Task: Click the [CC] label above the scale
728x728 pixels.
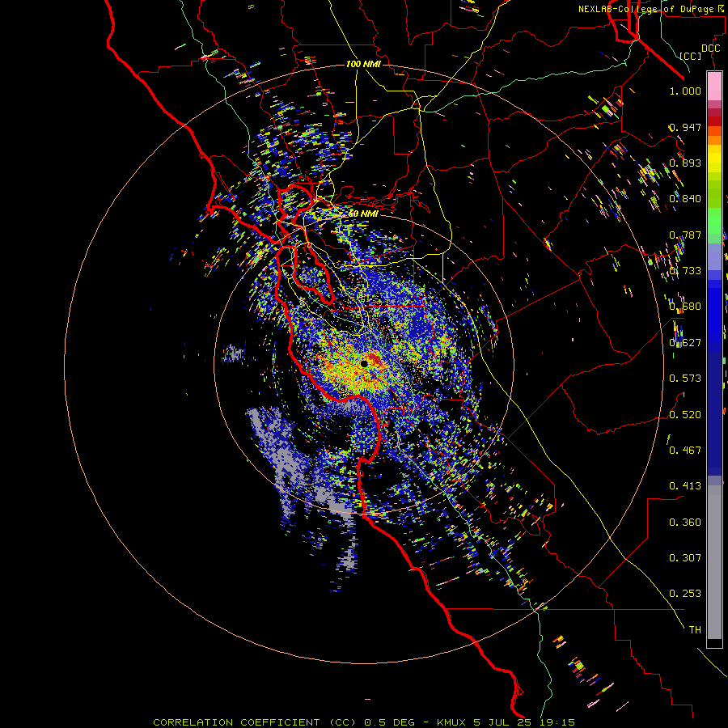Action: pyautogui.click(x=691, y=56)
